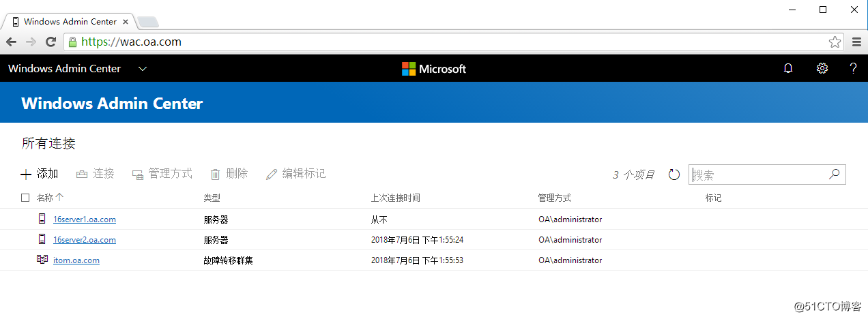Screen dimensions: 868x319
Task: Click the 删除 button
Action: click(229, 174)
